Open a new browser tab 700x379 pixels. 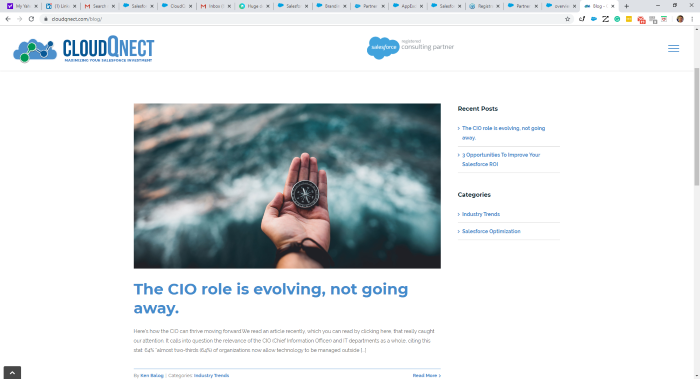tap(626, 6)
